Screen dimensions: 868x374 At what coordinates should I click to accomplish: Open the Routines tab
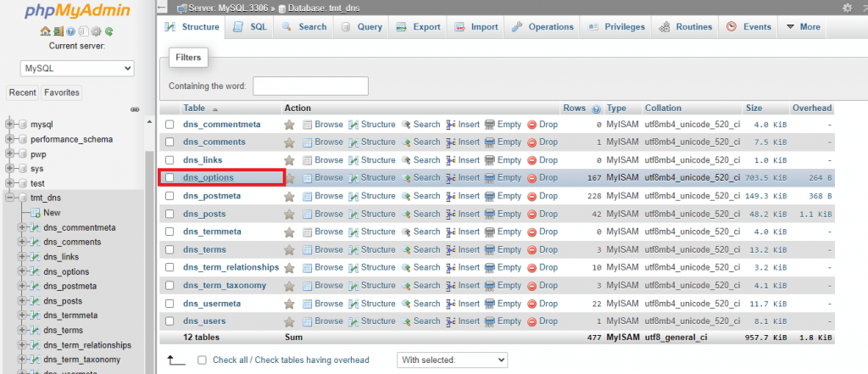coord(686,26)
